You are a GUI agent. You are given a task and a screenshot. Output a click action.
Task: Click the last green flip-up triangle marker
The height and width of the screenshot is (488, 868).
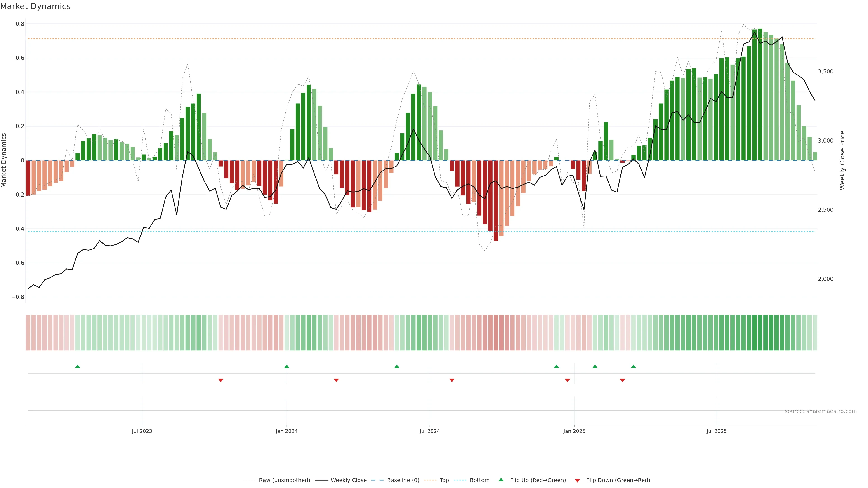[633, 366]
